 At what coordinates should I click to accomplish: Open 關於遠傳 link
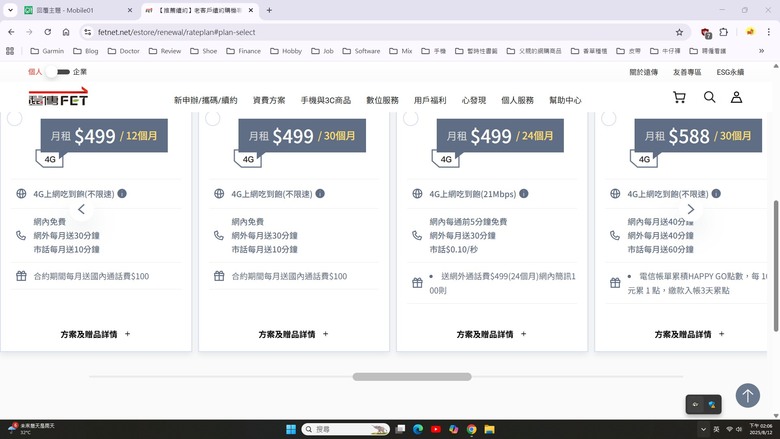pos(644,72)
